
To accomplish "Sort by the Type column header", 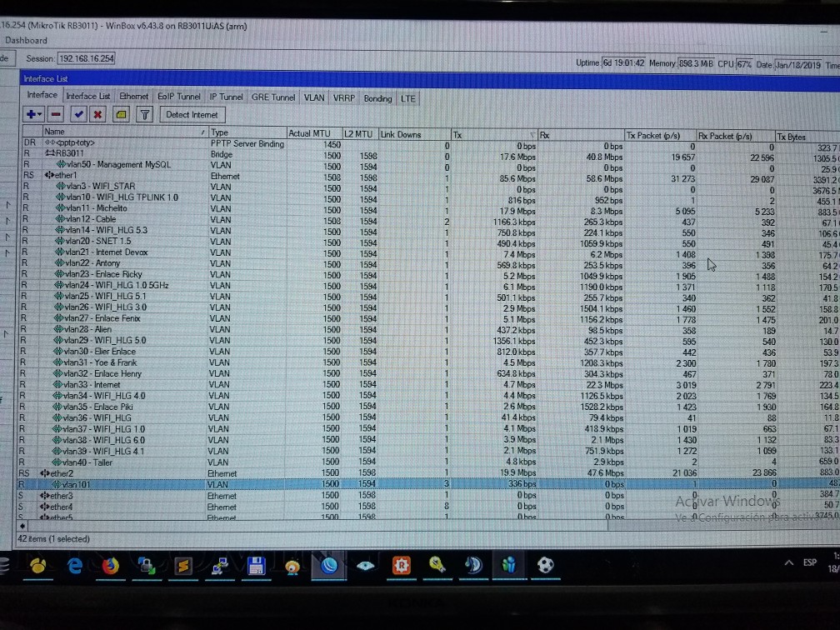I will coord(247,132).
